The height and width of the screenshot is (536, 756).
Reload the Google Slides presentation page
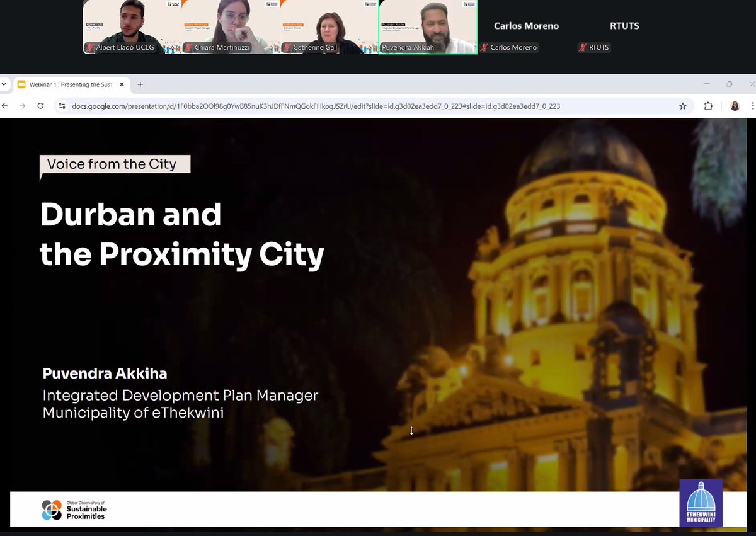click(40, 106)
